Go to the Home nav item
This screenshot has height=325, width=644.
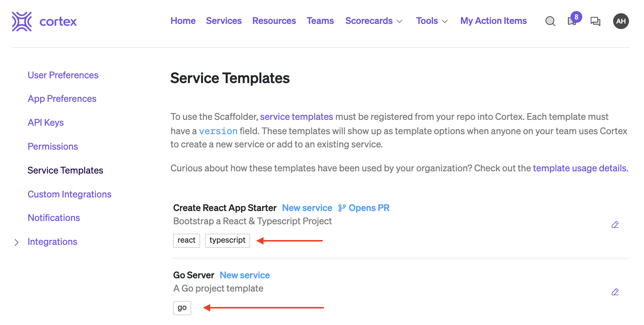pyautogui.click(x=183, y=21)
